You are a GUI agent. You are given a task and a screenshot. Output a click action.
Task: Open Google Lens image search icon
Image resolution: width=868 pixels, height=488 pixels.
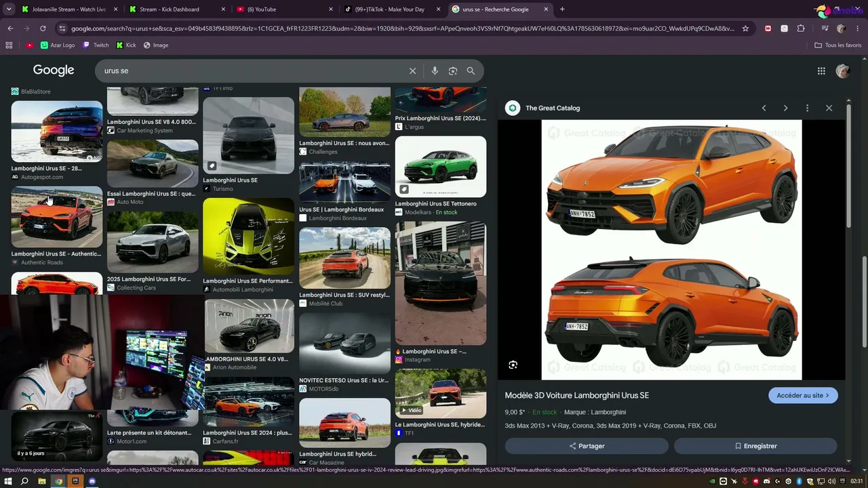pyautogui.click(x=453, y=70)
